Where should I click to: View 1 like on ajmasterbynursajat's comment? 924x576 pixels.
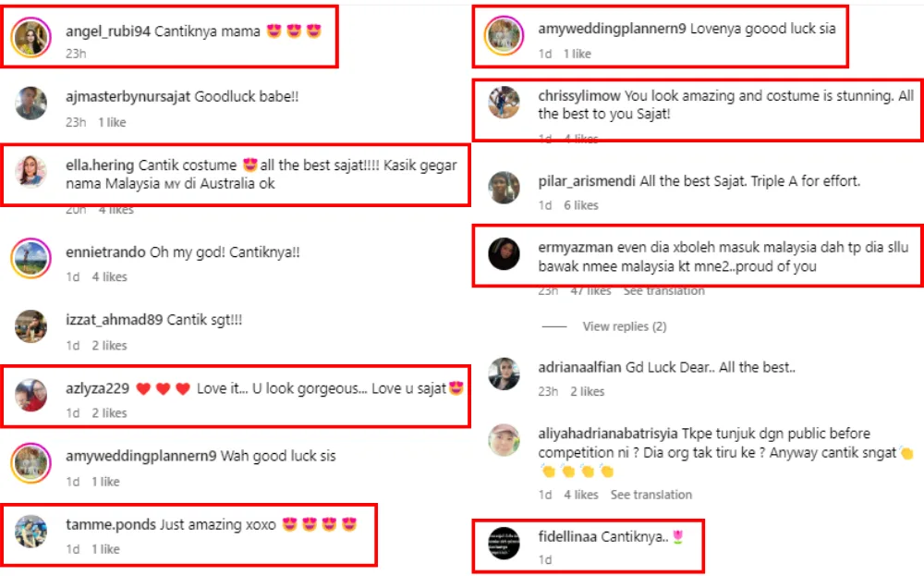click(x=112, y=122)
